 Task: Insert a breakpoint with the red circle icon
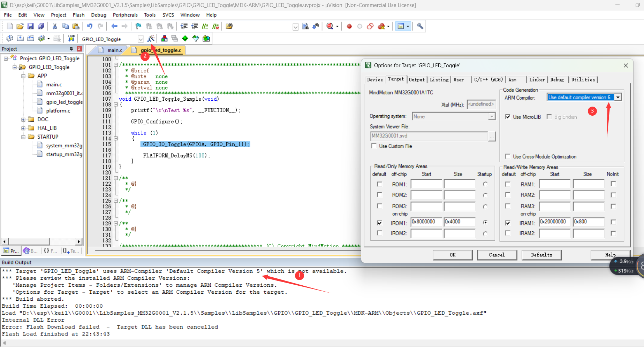(349, 26)
